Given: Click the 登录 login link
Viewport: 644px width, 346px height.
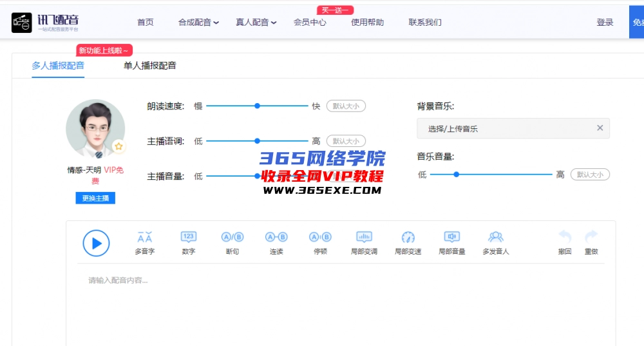Looking at the screenshot, I should [x=605, y=23].
